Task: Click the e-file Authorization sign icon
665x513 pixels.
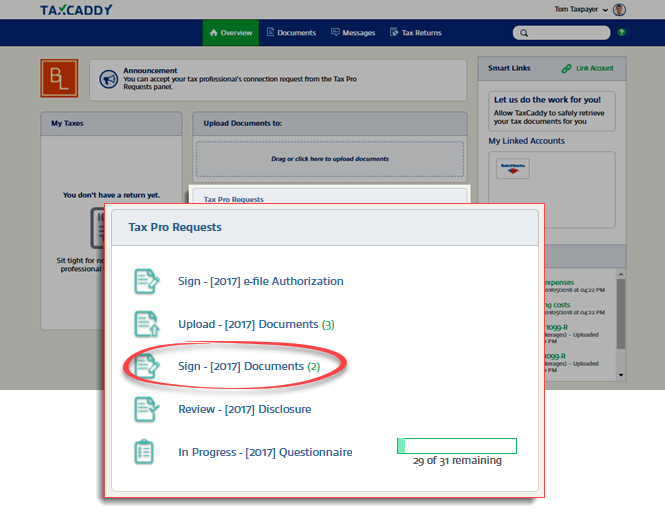Action: [147, 281]
